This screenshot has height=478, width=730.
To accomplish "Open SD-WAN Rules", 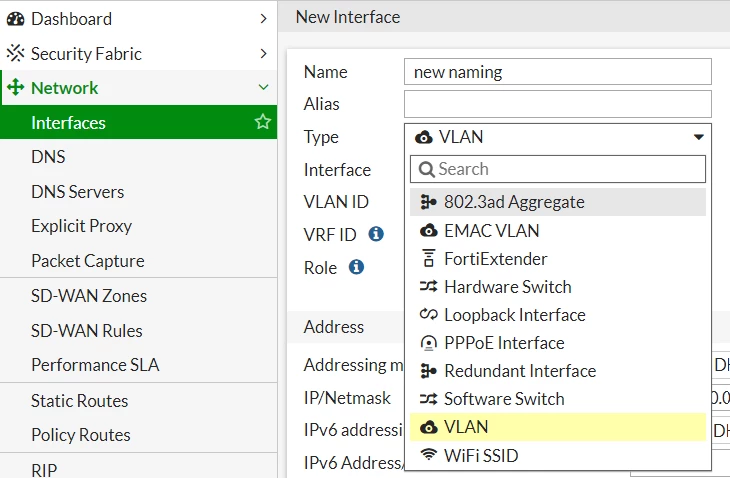I will (139, 330).
